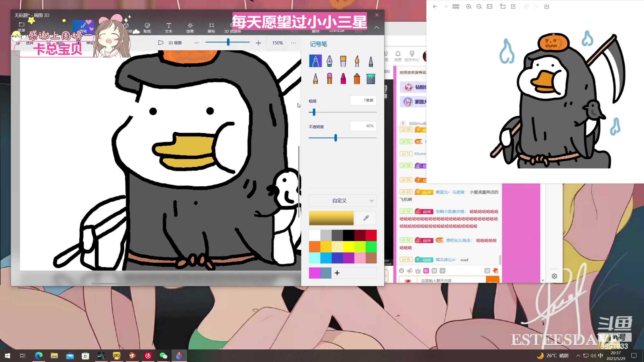Click the 7像素 thickness value box
Screen dimensions: 644x362
pos(363,100)
